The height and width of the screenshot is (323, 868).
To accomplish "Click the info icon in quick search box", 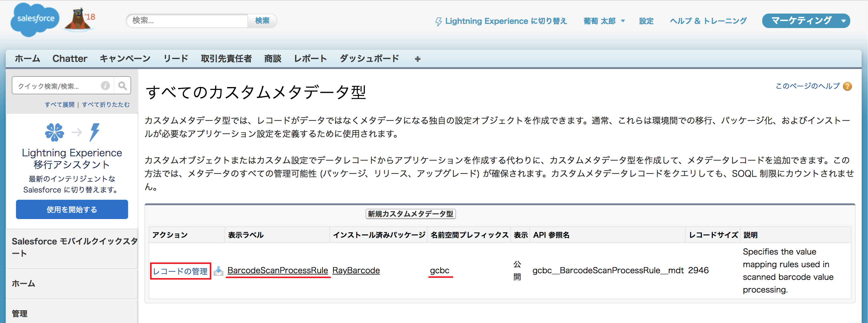I will [105, 86].
